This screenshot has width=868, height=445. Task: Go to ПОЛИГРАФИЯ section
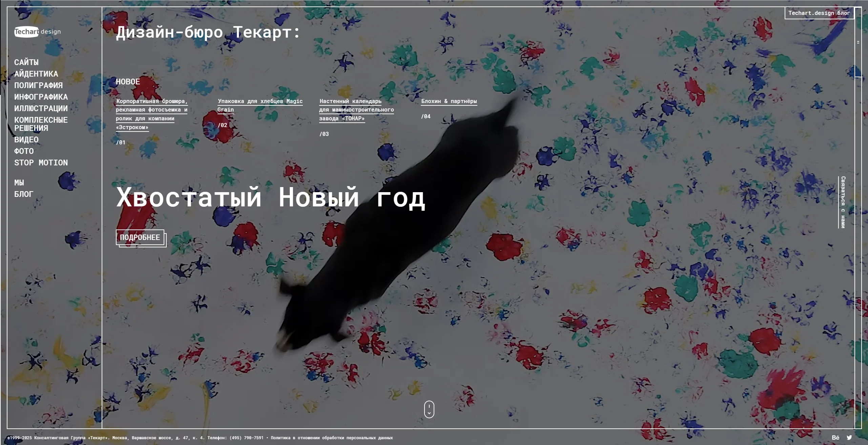[x=38, y=85]
